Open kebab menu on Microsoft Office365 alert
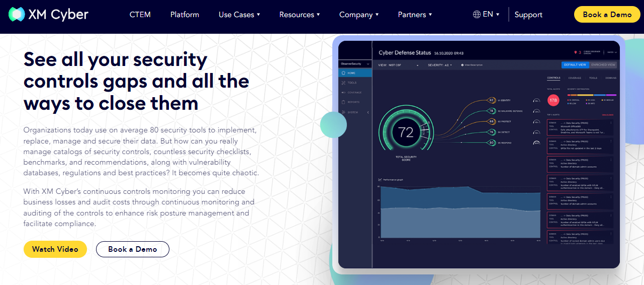Screen dimensions: 644x285 tap(611, 123)
